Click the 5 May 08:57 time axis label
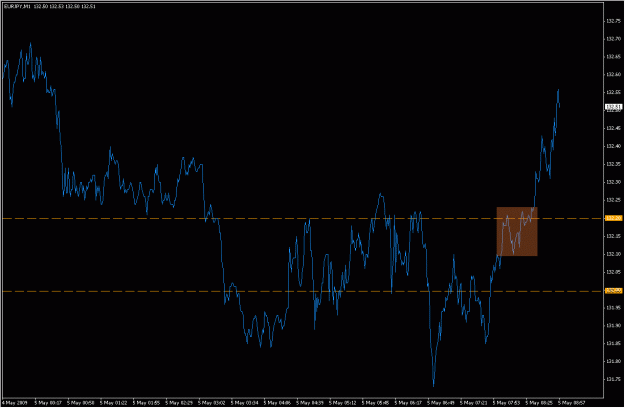 pos(572,403)
